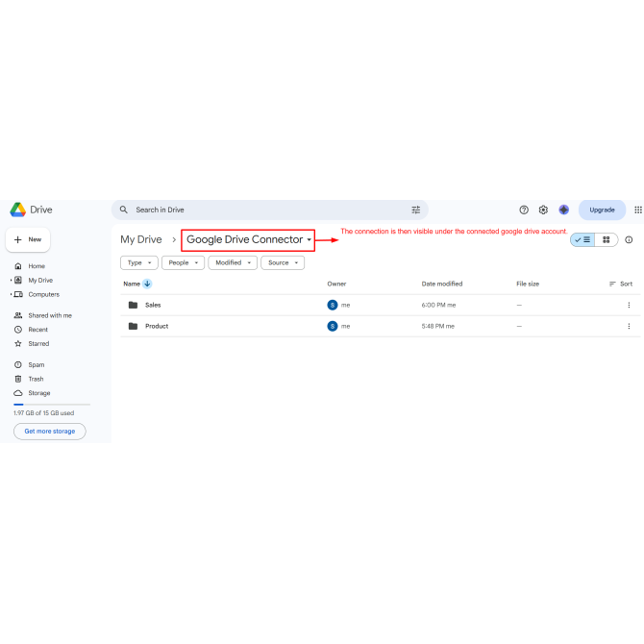Click the search magnifier icon

(124, 210)
